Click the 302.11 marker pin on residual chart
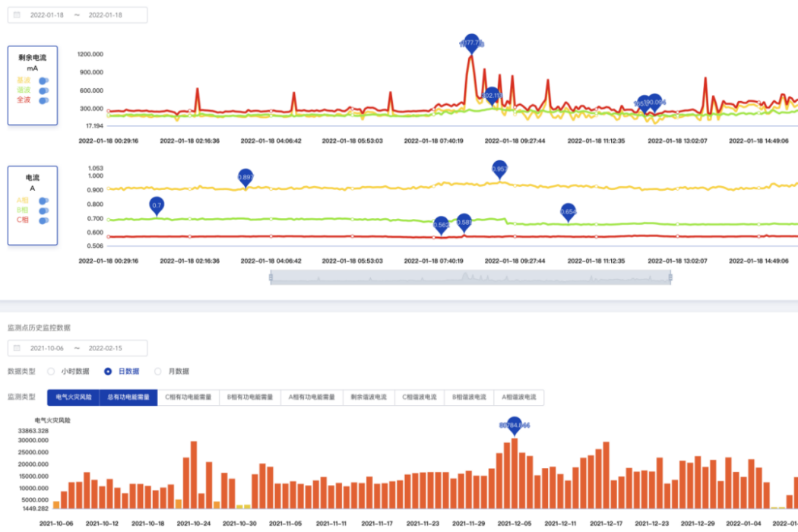The height and width of the screenshot is (532, 798). (492, 97)
